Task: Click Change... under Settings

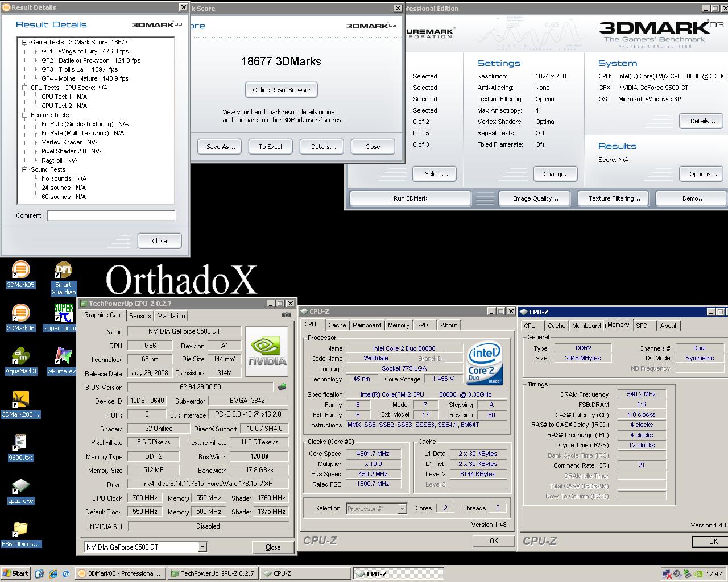Action: (x=556, y=174)
